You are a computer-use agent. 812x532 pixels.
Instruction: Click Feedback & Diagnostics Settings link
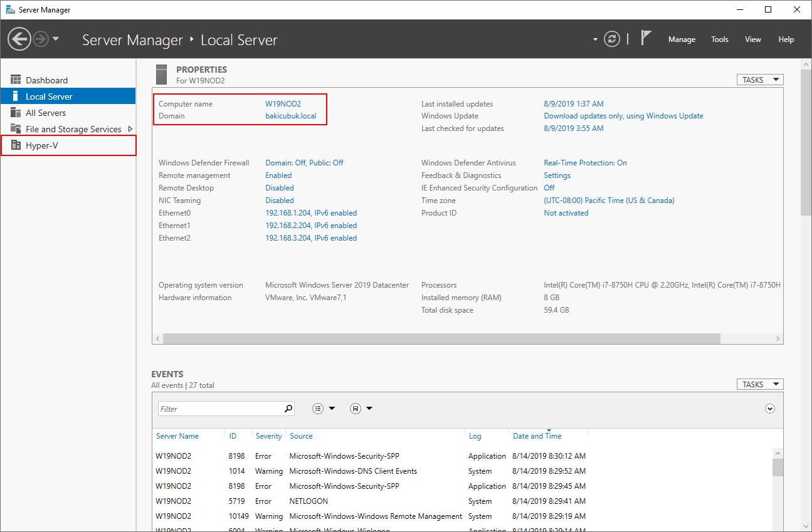(x=557, y=175)
